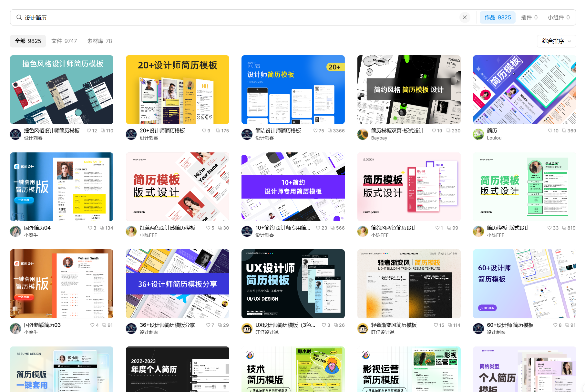
Task: Open the 10+简约 设计师专用简历模板 thumbnail
Action: pos(293,187)
